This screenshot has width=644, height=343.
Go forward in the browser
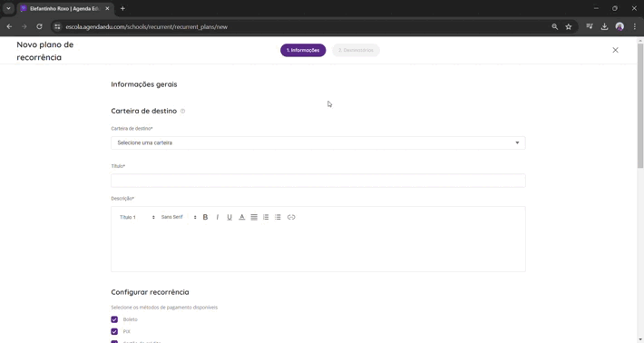point(24,26)
